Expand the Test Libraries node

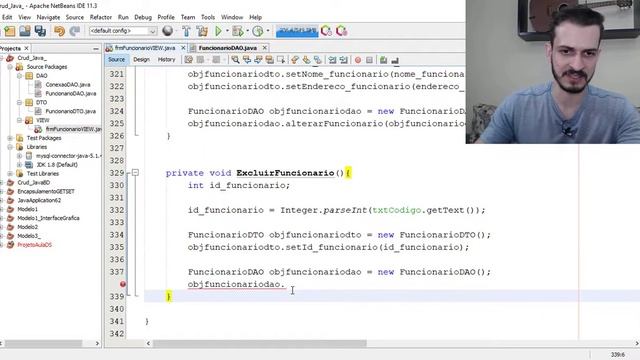(x=10, y=173)
